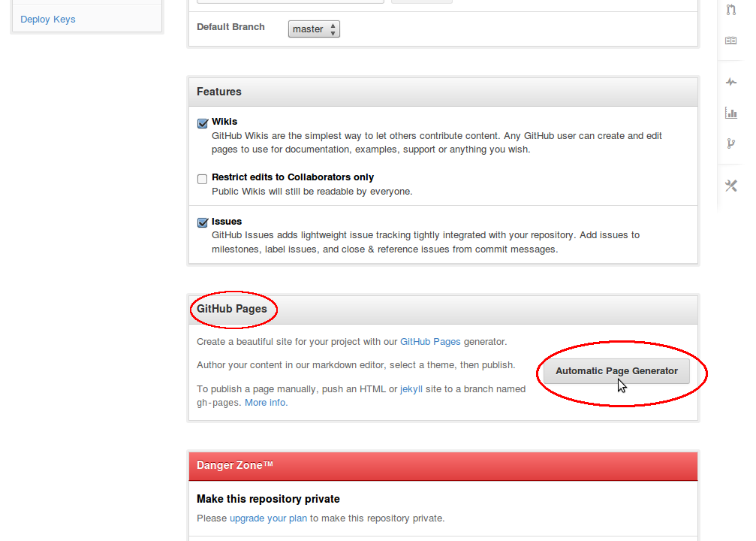Screen dimensions: 756x541
Task: Open the Pulse activity icon
Action: (x=731, y=82)
